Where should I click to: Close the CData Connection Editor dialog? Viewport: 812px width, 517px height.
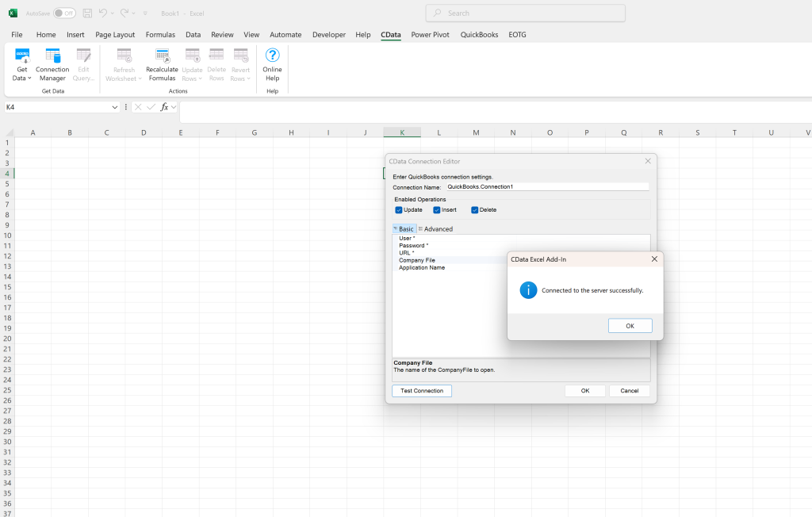(x=648, y=161)
